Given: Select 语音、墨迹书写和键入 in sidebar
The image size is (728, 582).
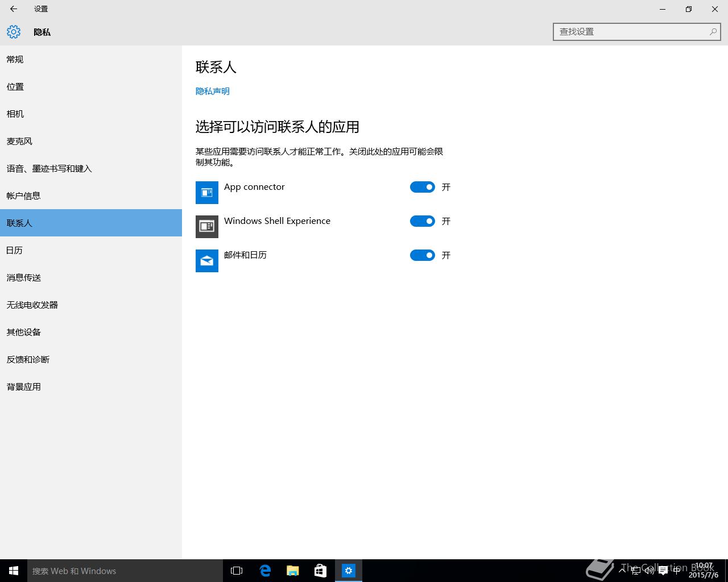Looking at the screenshot, I should [91, 168].
